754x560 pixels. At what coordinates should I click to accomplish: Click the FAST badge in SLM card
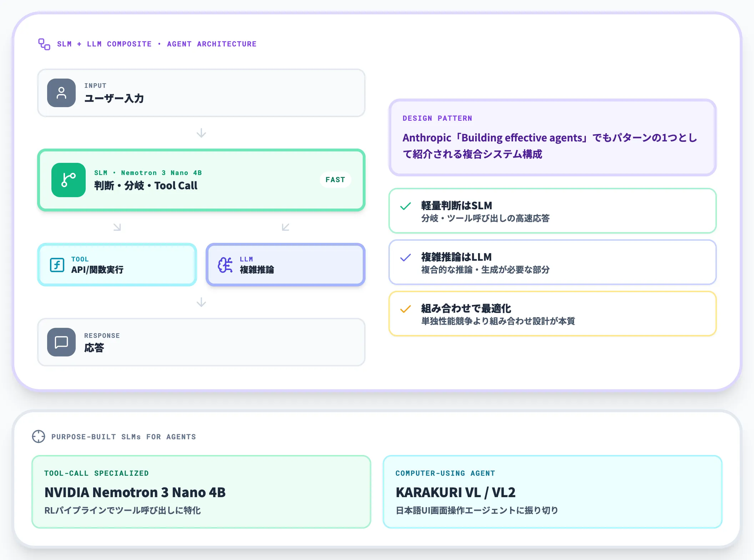point(335,180)
